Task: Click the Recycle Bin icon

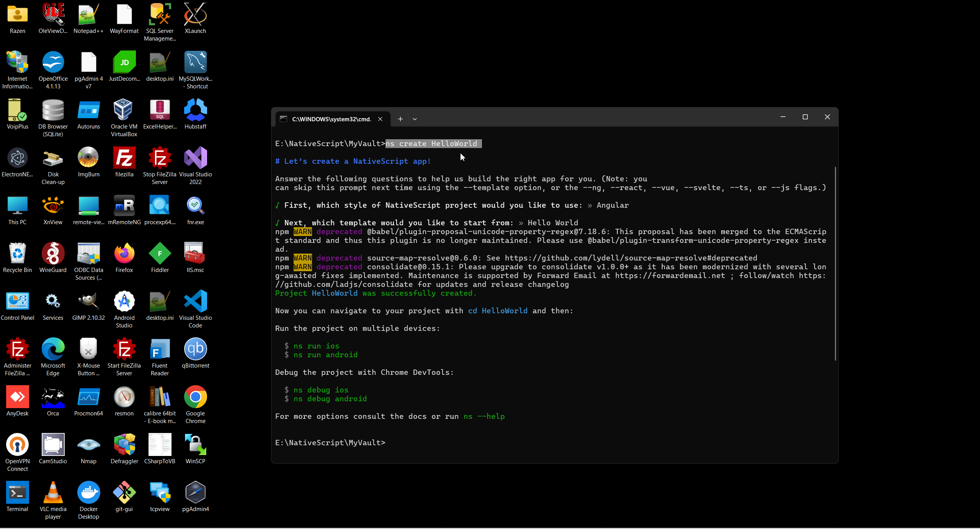Action: [17, 254]
